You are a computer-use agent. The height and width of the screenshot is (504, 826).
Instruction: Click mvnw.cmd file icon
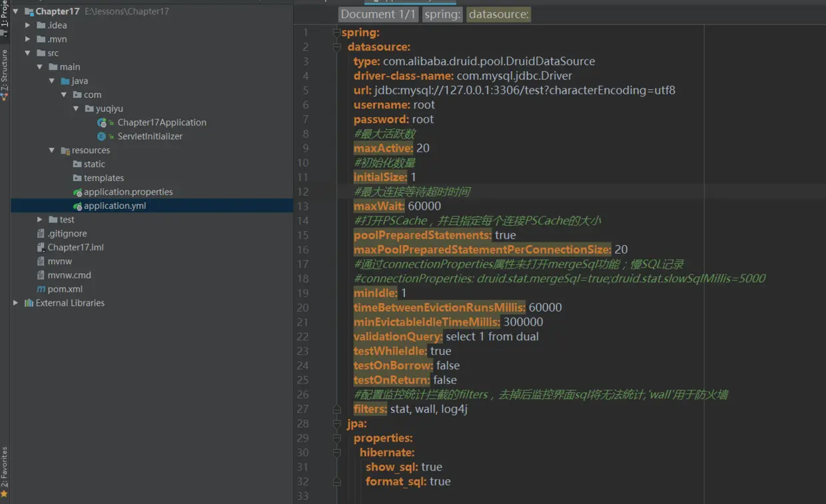(41, 275)
